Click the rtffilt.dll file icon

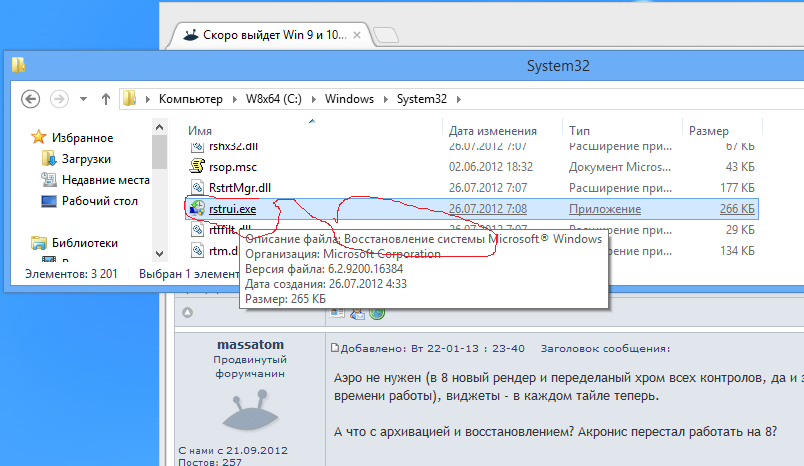(197, 229)
